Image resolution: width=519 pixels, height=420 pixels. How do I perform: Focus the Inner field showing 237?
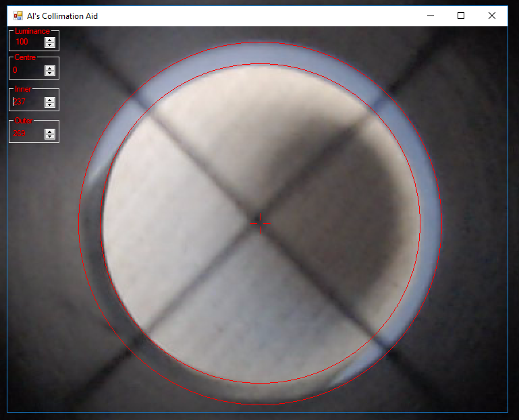click(28, 102)
